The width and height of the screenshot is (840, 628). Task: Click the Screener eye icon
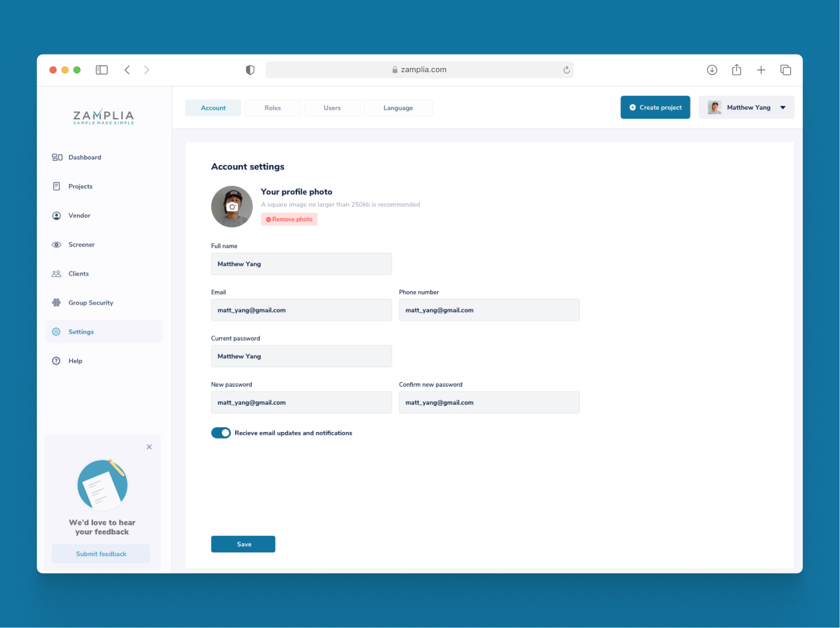point(57,245)
